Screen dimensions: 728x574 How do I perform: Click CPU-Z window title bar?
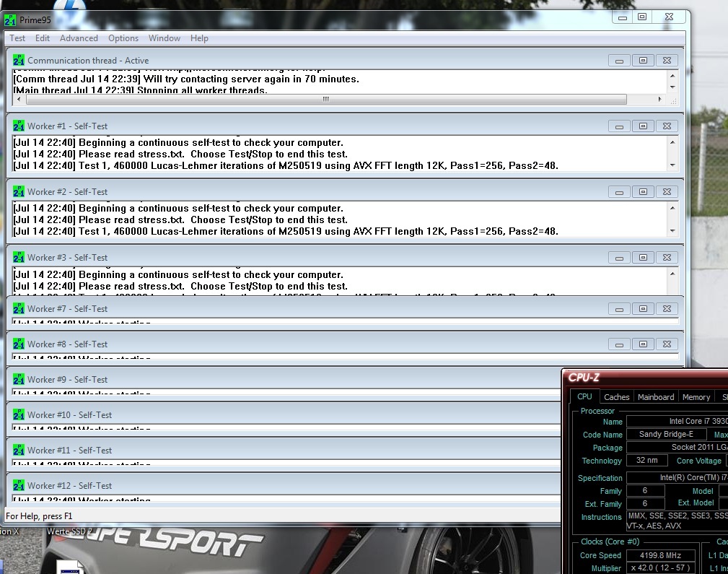click(x=645, y=378)
